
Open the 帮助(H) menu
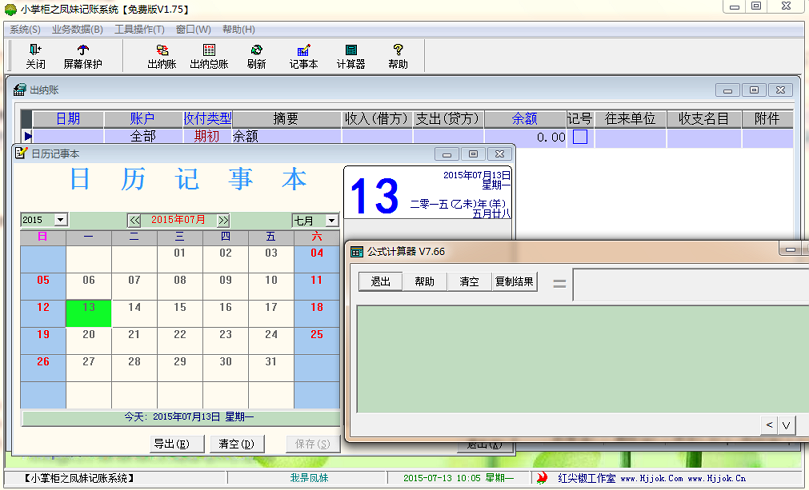(x=238, y=29)
